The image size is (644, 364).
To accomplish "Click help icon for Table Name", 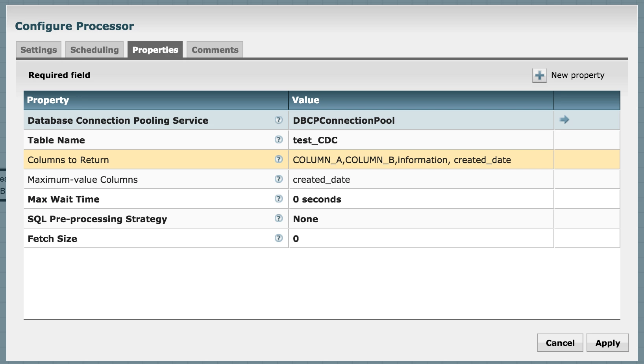I will (279, 139).
